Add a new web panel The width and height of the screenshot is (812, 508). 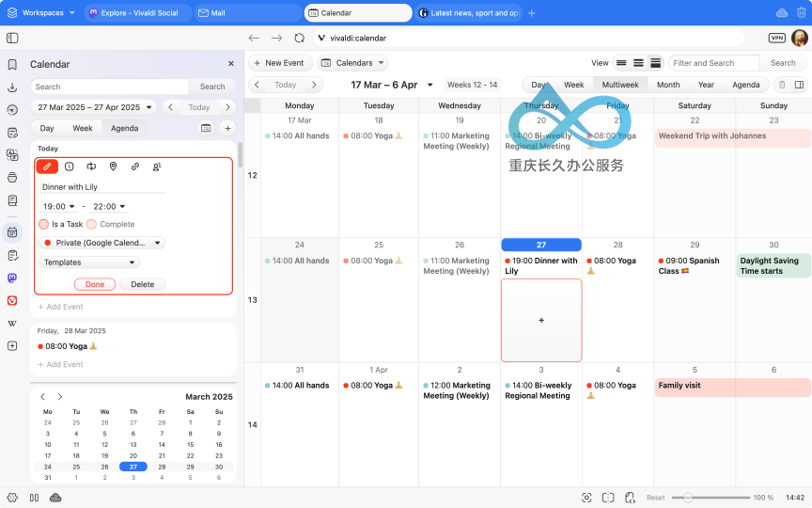point(12,346)
